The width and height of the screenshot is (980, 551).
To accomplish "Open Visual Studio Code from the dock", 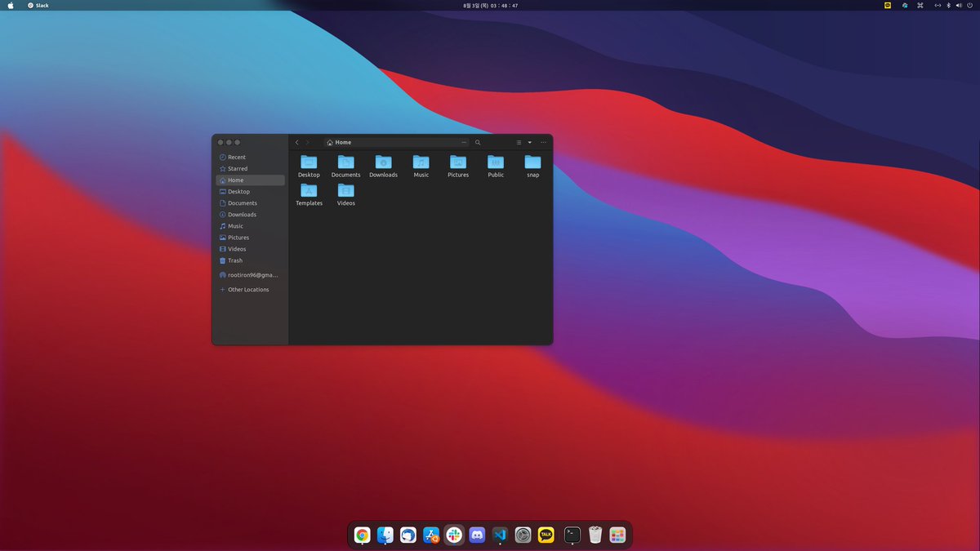I will coord(501,535).
